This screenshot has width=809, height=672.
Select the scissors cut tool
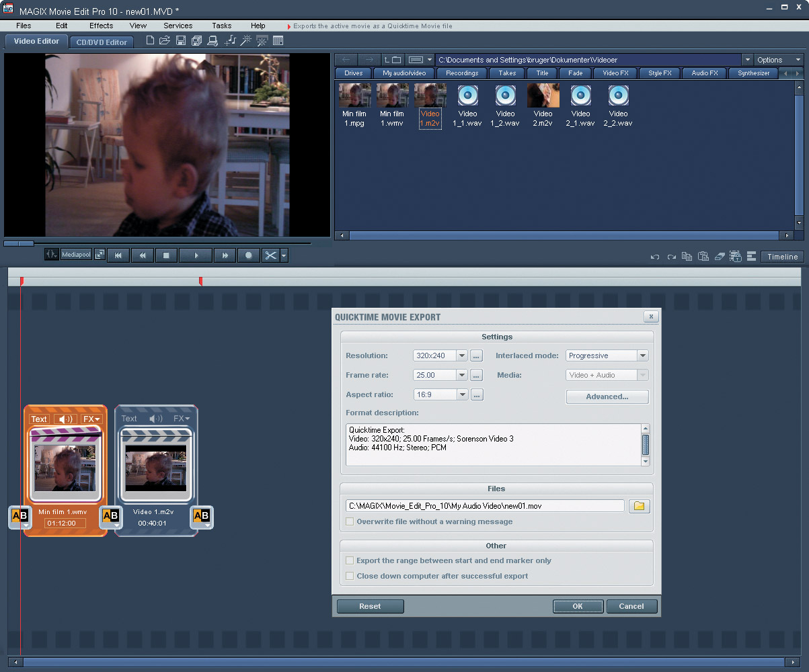click(270, 255)
